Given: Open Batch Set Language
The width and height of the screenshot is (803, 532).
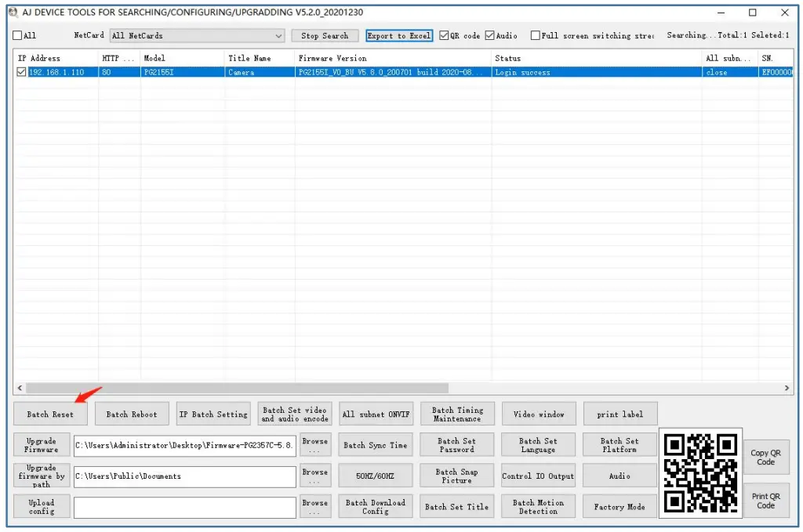Looking at the screenshot, I should coord(538,445).
